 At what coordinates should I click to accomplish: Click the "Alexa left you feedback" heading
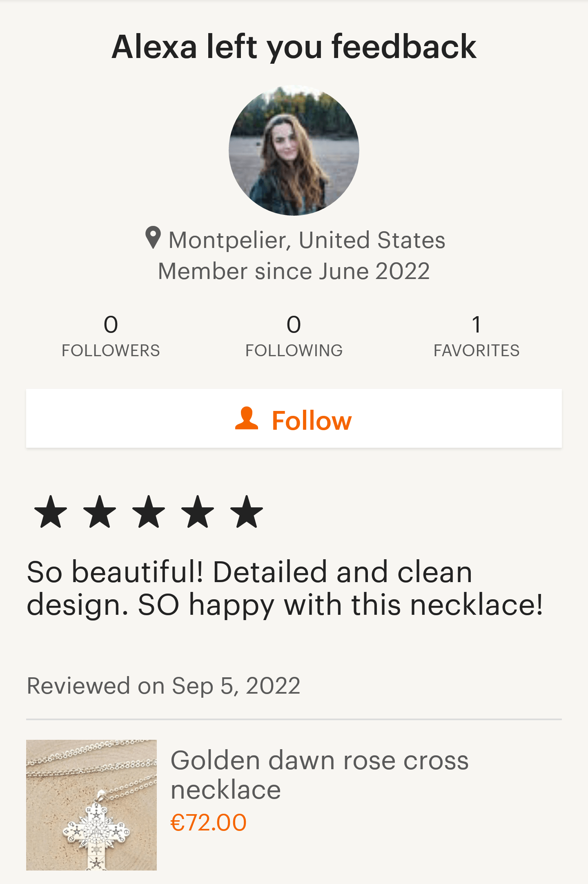(x=294, y=47)
